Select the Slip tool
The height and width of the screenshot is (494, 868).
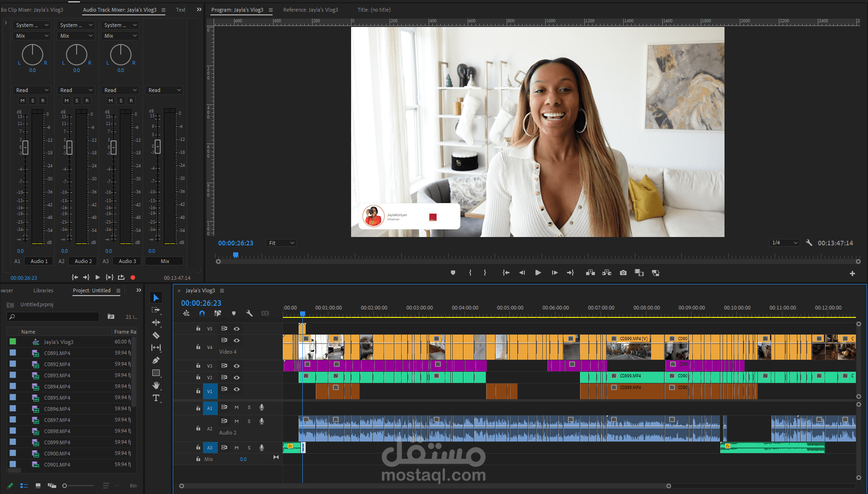[x=156, y=348]
